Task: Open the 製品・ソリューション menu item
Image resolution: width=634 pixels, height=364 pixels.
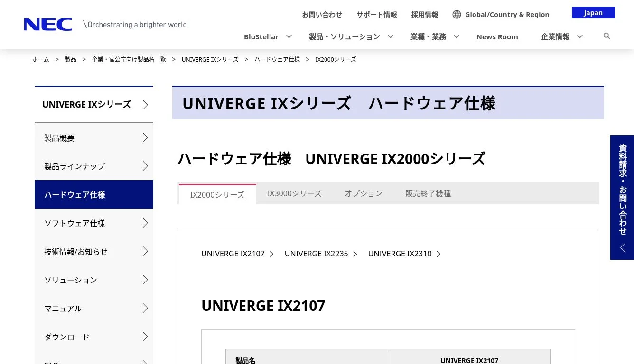Action: pyautogui.click(x=345, y=37)
